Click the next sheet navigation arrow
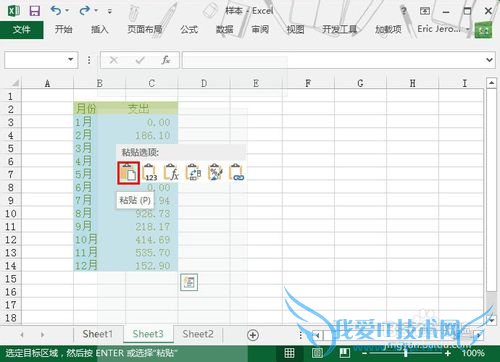500x362 pixels. 42,335
